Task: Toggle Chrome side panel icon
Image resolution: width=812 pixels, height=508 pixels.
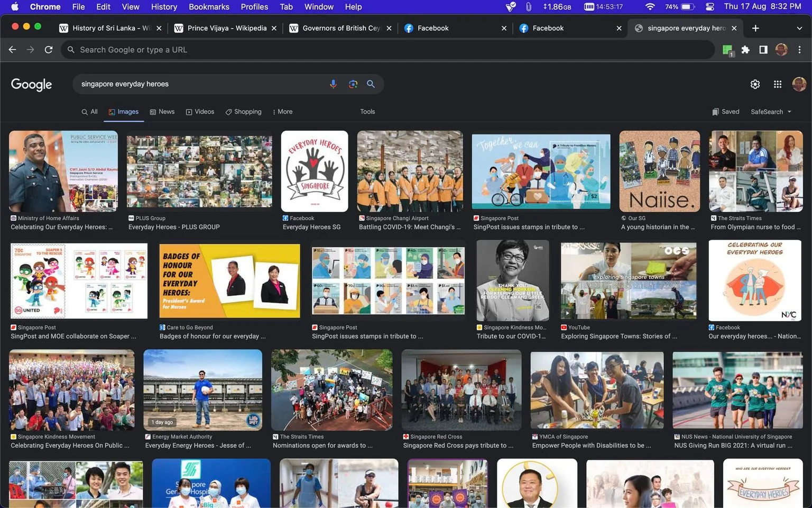Action: coord(763,50)
